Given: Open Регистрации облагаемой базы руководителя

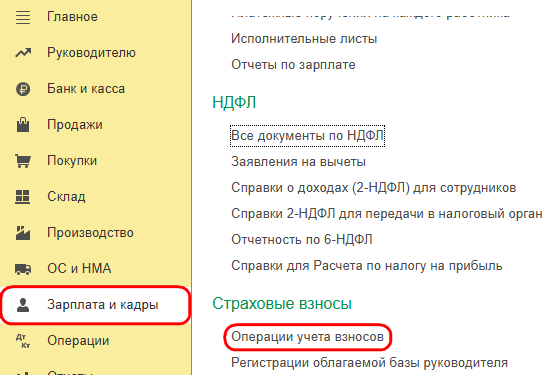Looking at the screenshot, I should 369,363.
